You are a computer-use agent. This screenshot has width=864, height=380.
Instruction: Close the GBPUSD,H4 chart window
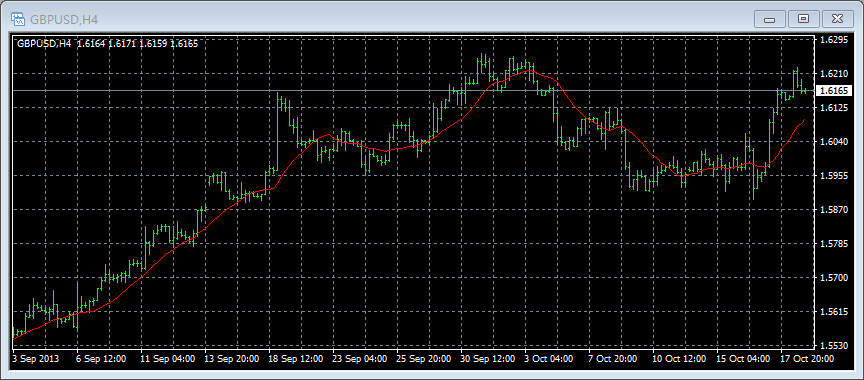pos(838,19)
